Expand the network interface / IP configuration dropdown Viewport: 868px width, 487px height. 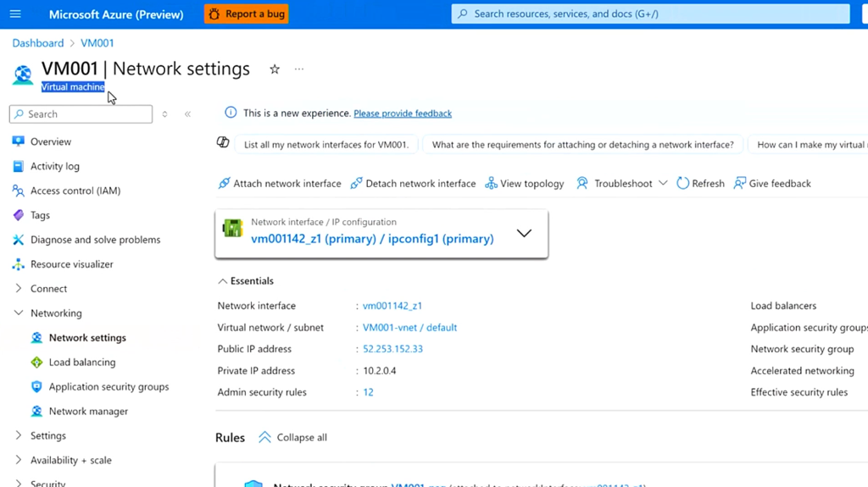(x=524, y=233)
